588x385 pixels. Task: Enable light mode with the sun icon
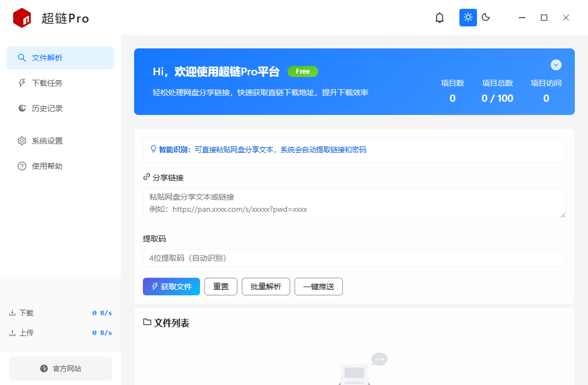tap(468, 17)
